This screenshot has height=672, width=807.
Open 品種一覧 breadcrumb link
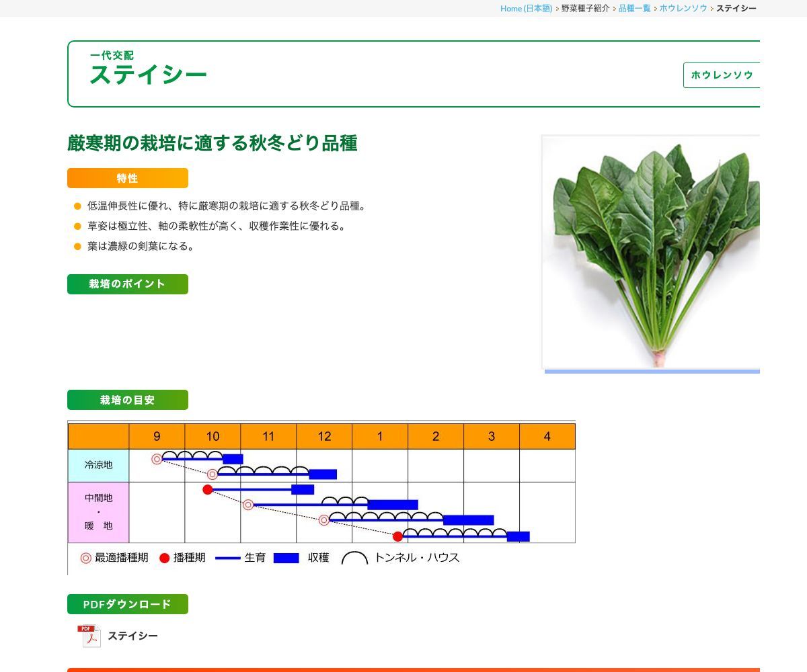634,8
